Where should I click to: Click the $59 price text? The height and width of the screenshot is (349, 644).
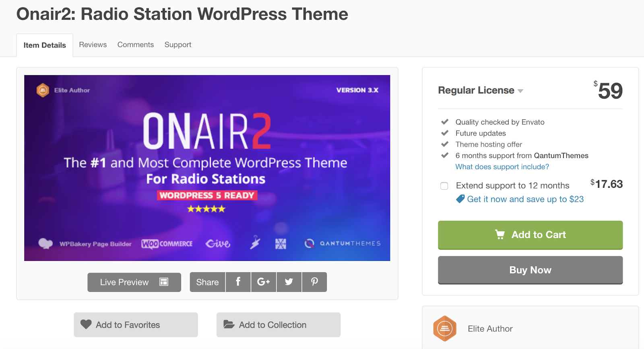608,90
